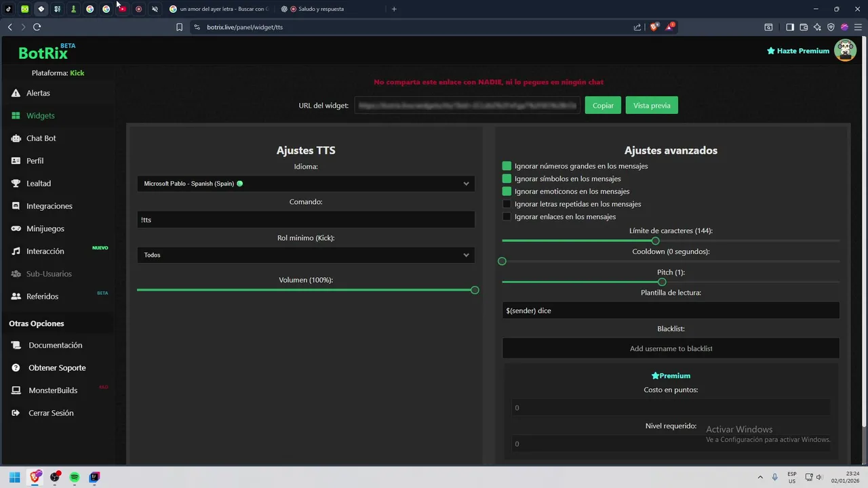The width and height of the screenshot is (868, 488).
Task: Click the browser address bar URL
Action: coord(245,27)
